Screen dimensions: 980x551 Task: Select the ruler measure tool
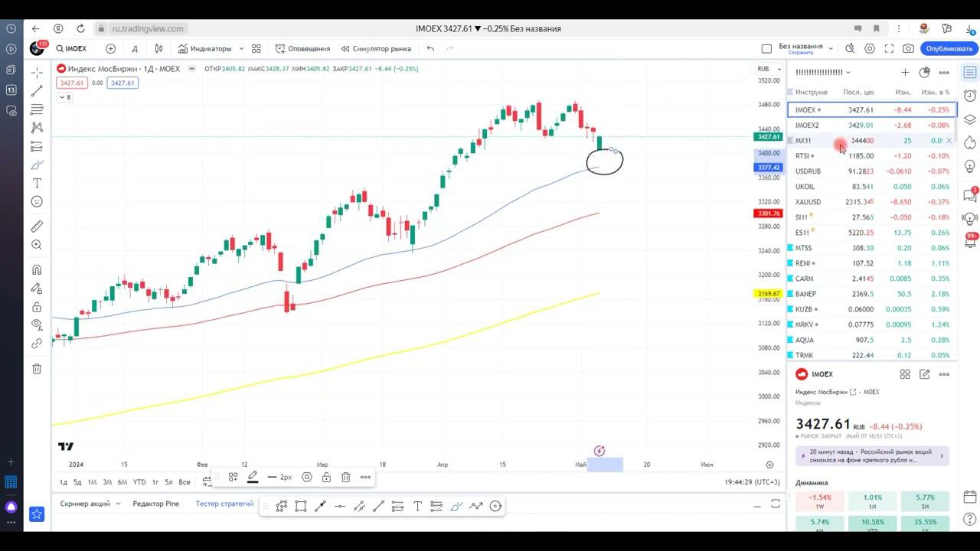[x=37, y=227]
